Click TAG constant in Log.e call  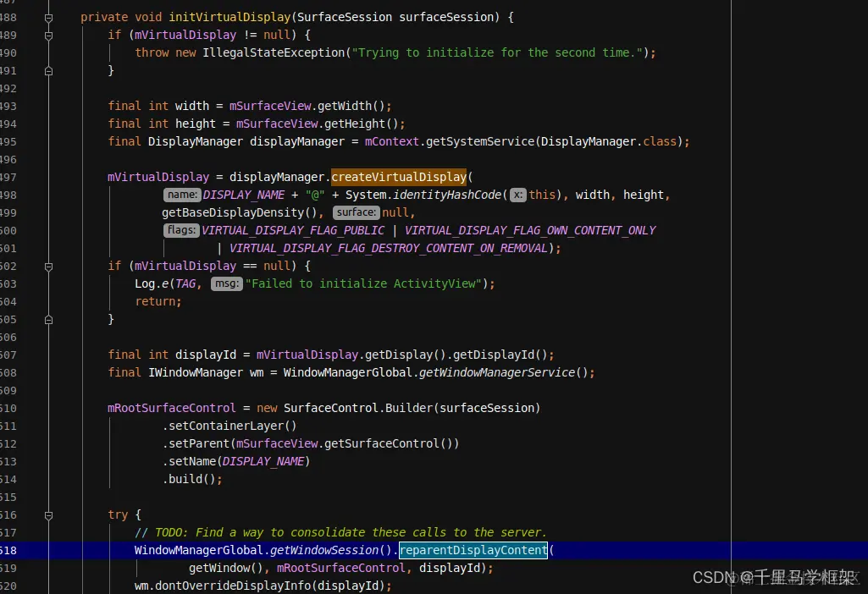tap(185, 283)
